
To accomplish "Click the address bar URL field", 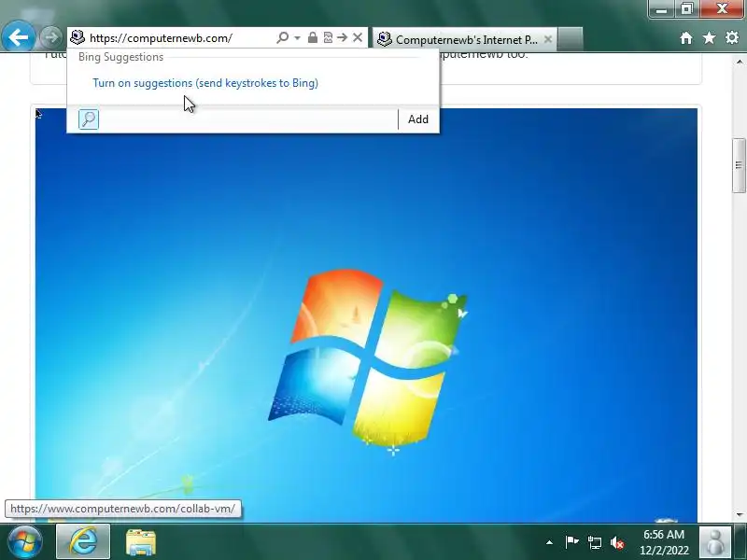I will pos(181,38).
